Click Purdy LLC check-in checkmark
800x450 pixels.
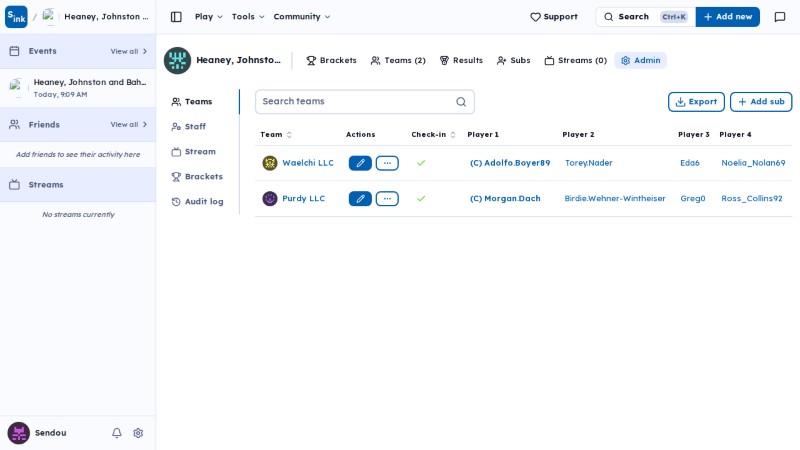pyautogui.click(x=421, y=198)
